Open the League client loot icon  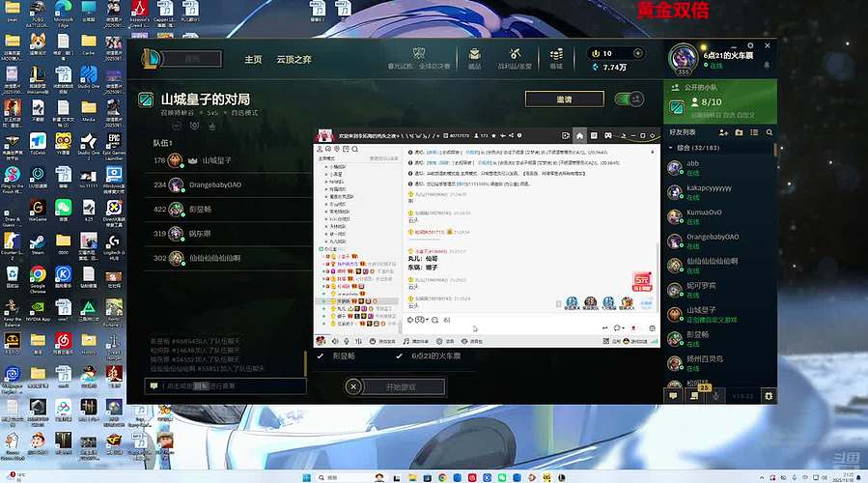(515, 54)
